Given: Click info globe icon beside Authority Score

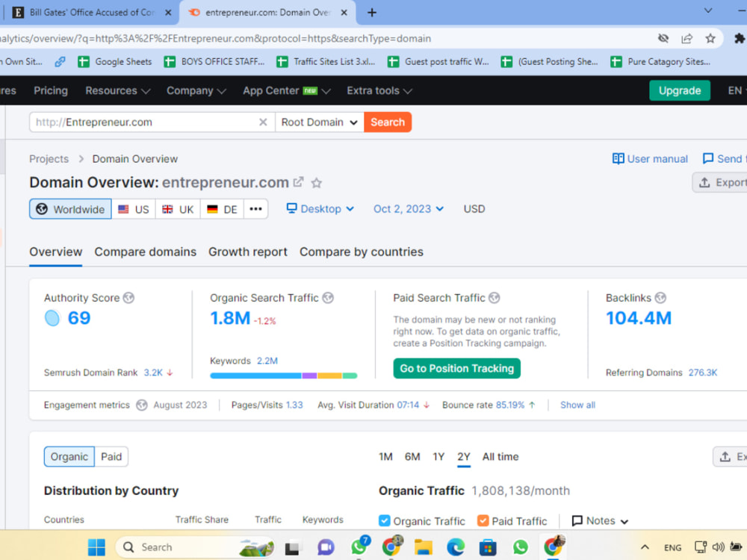Looking at the screenshot, I should [128, 298].
